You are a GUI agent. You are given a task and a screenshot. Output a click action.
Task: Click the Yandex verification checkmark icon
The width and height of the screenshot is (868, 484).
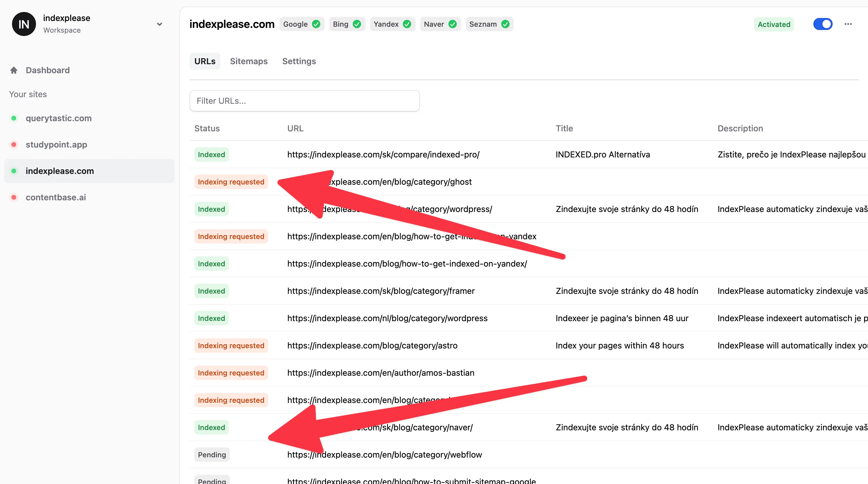tap(407, 24)
